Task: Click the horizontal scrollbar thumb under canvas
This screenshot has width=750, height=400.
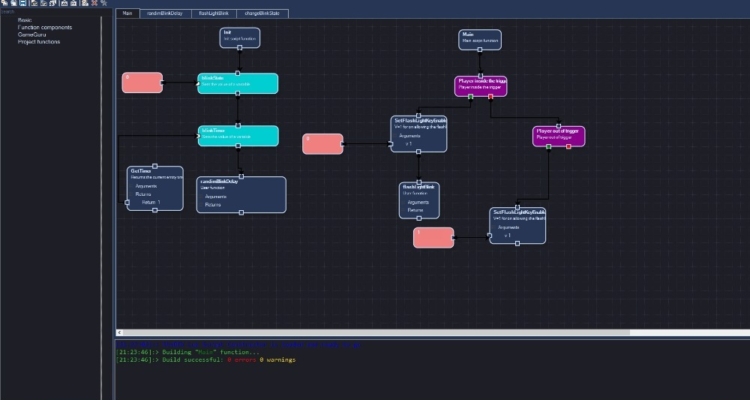Action: 376,333
